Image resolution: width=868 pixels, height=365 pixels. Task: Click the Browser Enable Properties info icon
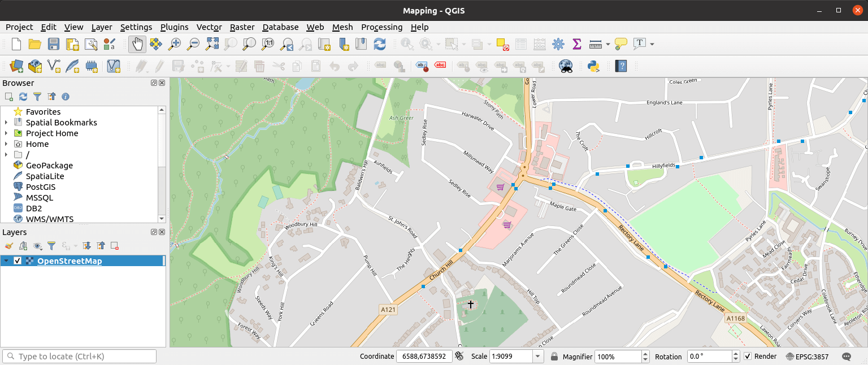(66, 97)
